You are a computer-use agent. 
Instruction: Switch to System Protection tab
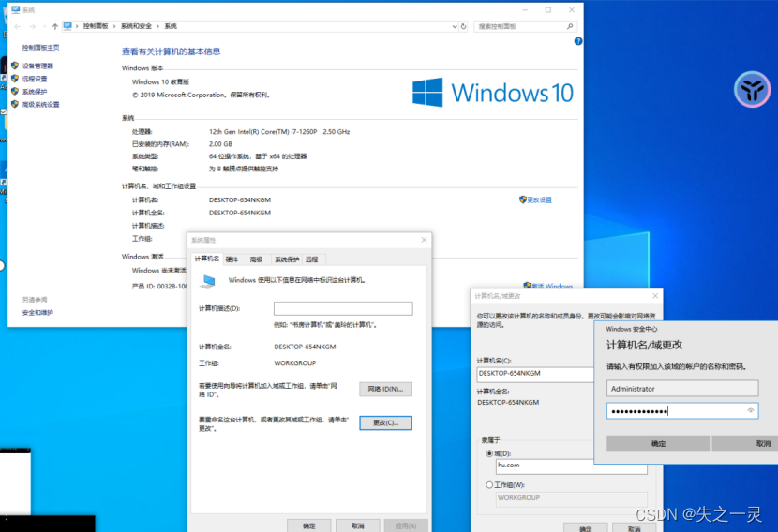286,259
